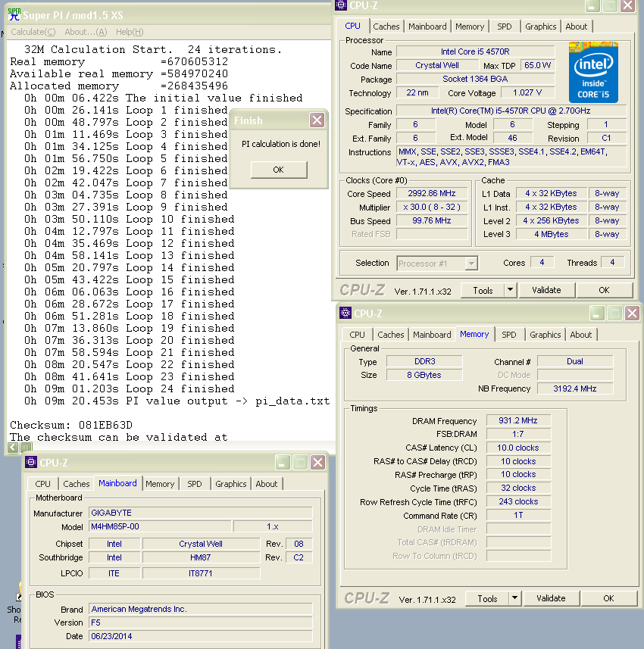644x649 pixels.
Task: Click Tools button in Memory CPU-Z window
Action: click(487, 598)
